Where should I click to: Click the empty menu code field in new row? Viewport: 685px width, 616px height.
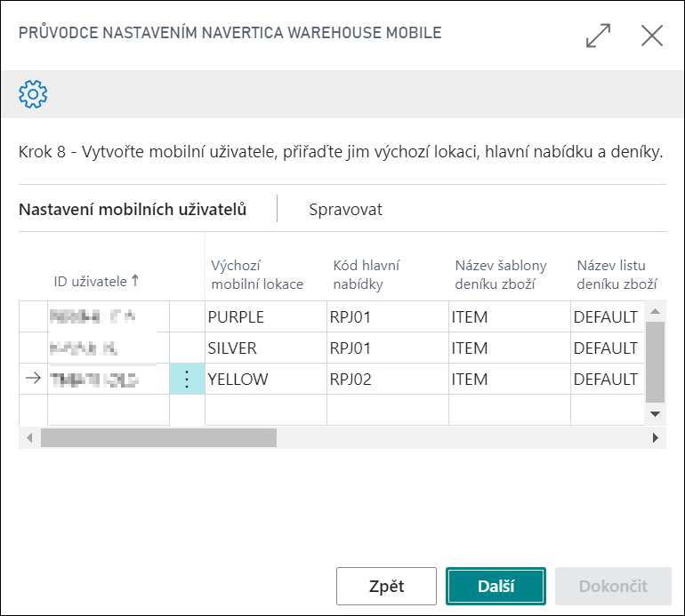coord(388,410)
